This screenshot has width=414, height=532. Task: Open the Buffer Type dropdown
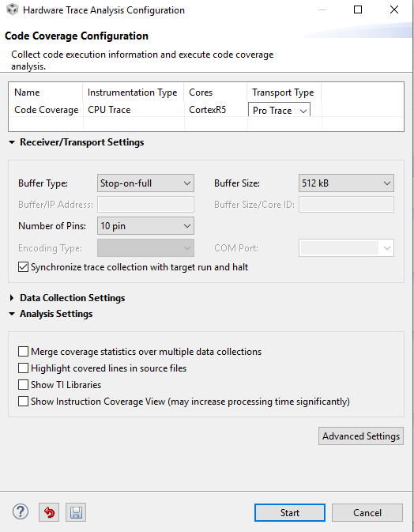145,183
